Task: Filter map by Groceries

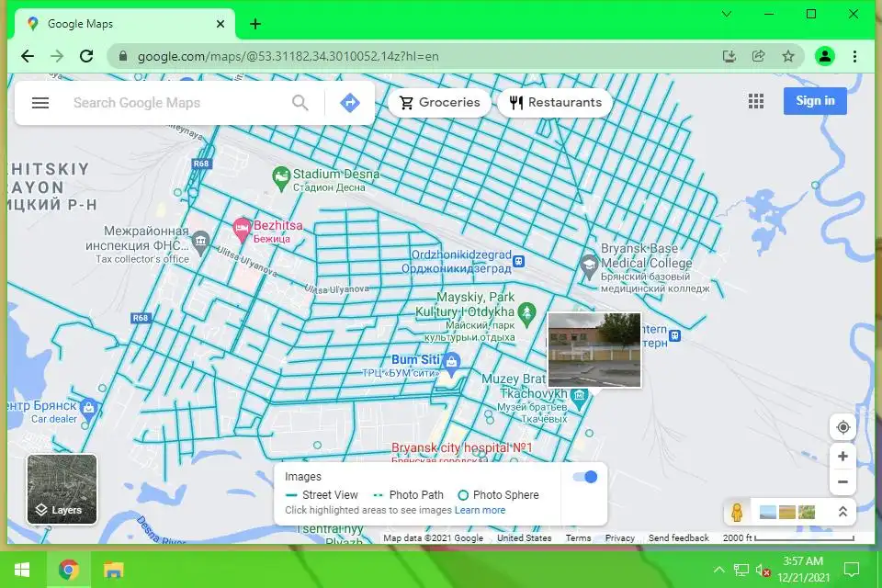Action: 440,102
